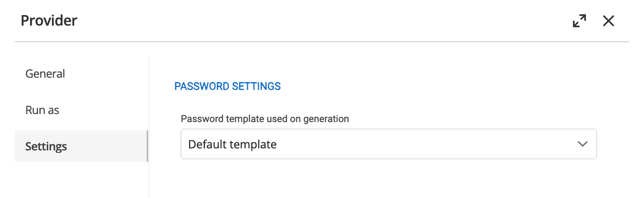The image size is (644, 198).
Task: Click the "Default template" selected value text
Action: pos(232,144)
